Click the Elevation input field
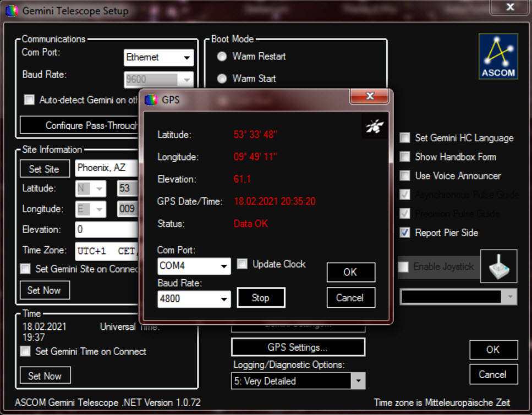Image resolution: width=532 pixels, height=415 pixels. click(x=107, y=230)
